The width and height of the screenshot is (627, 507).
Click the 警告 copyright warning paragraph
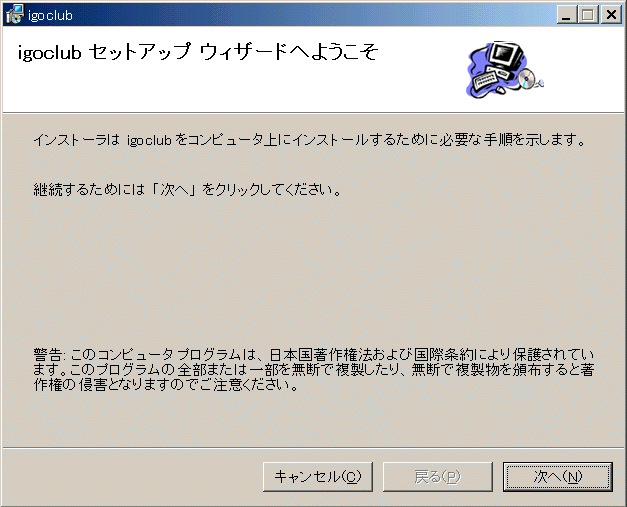[314, 369]
